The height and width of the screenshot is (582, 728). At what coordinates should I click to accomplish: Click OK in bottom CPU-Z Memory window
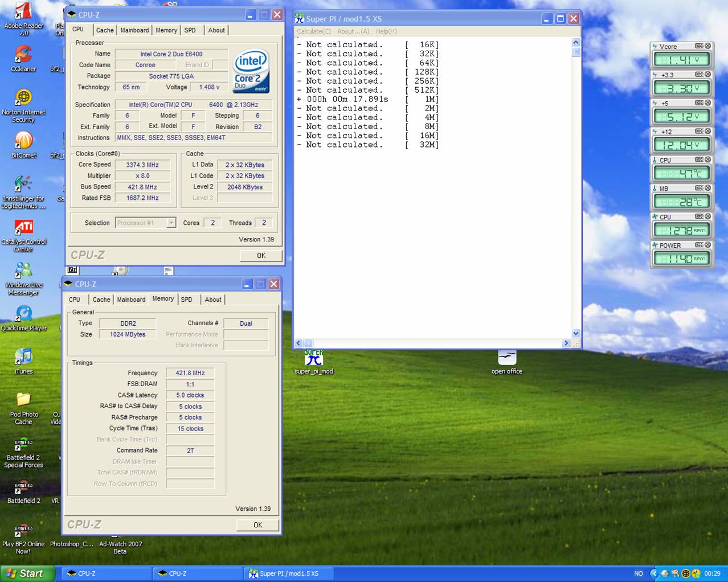[x=257, y=525]
